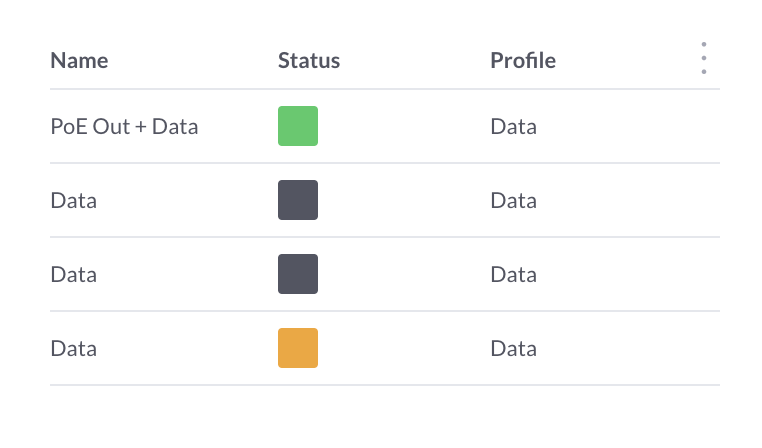The width and height of the screenshot is (762, 448).
Task: Click the Data profile in the orange status row
Action: click(513, 349)
